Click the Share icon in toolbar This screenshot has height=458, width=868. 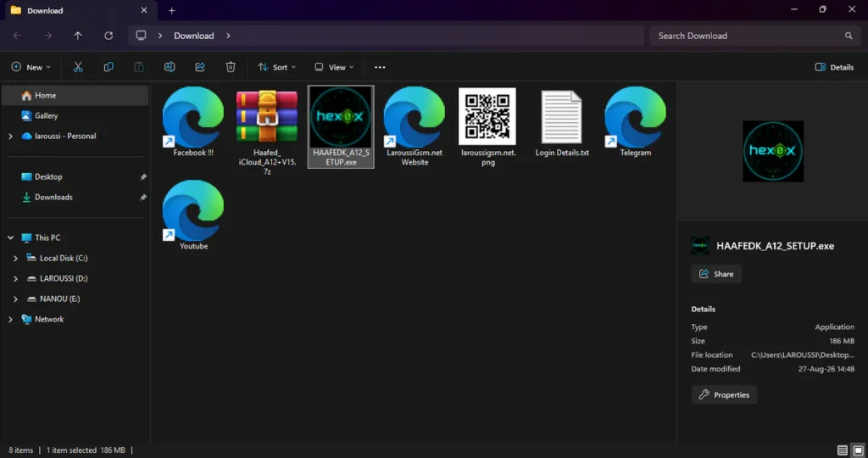point(200,67)
